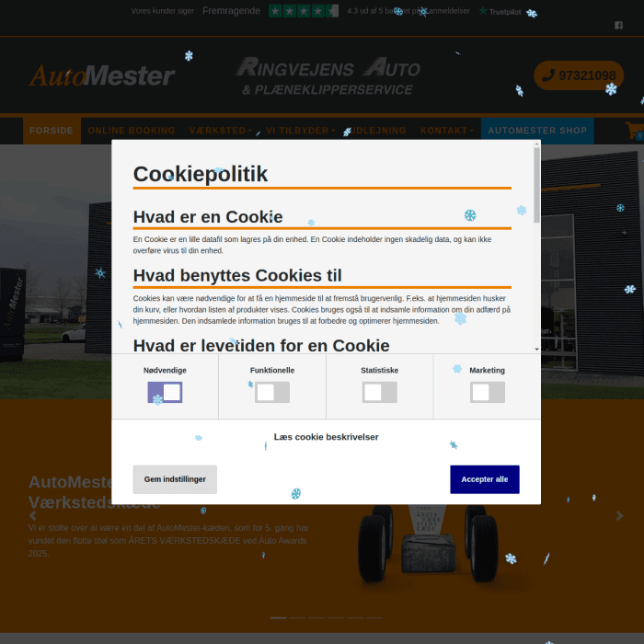This screenshot has height=644, width=644.
Task: Click the Gem indstillinger button
Action: [175, 479]
